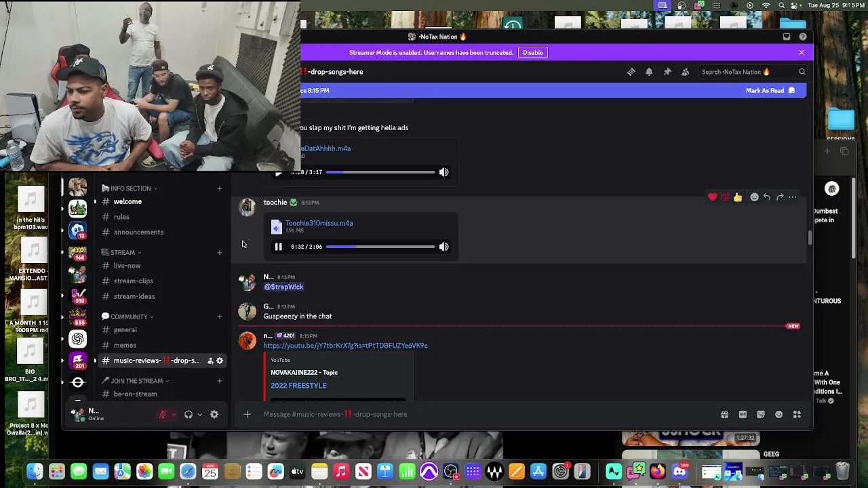Play the 3:17 audio attachment
The height and width of the screenshot is (488, 868).
278,172
